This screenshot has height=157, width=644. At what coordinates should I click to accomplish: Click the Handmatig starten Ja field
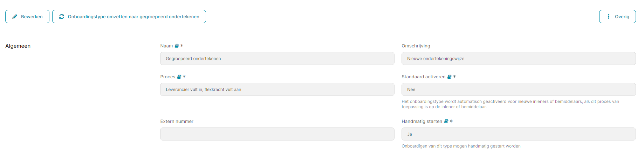pos(519,134)
